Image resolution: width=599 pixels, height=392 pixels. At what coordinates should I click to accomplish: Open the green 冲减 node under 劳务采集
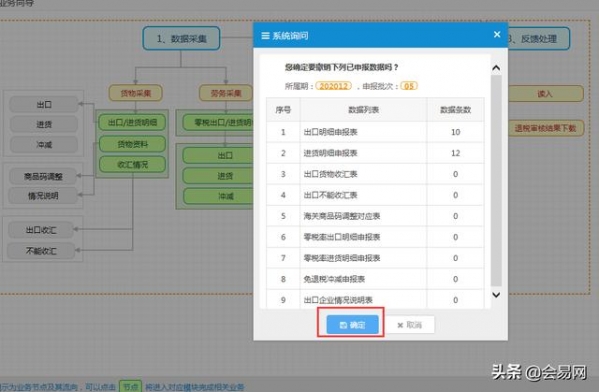(218, 196)
